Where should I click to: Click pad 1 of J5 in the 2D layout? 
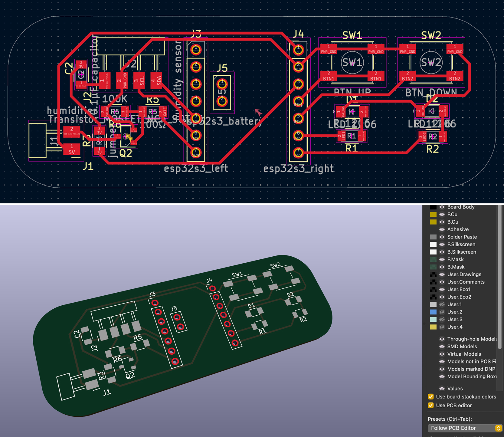point(222,83)
